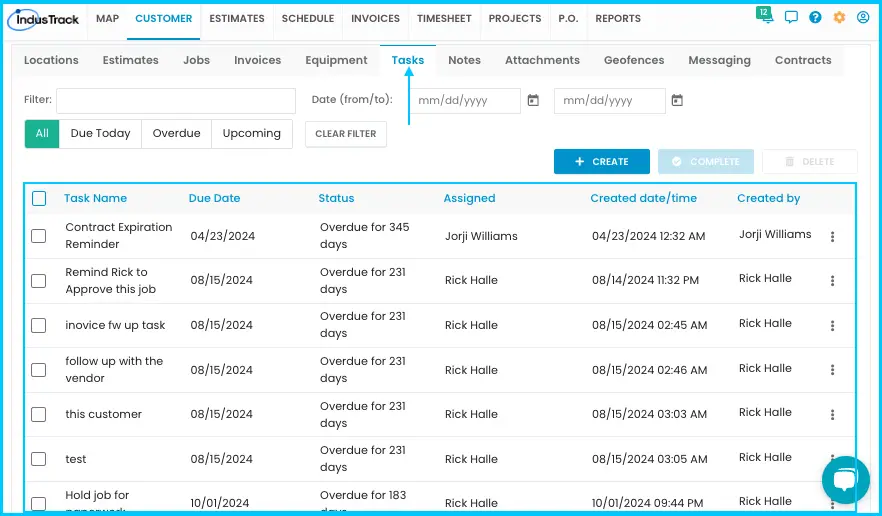Open the help question mark icon

point(815,17)
